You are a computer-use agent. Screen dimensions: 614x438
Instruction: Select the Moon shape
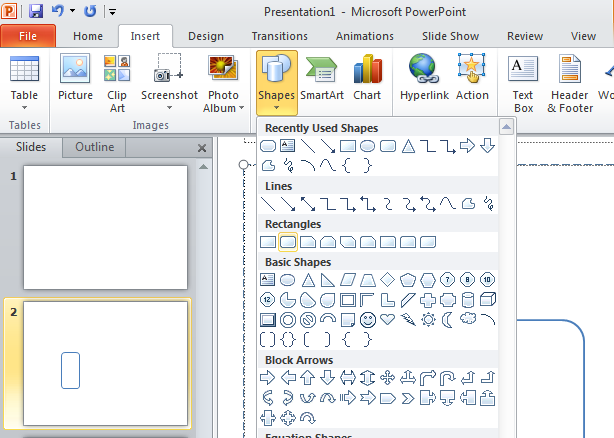448,320
